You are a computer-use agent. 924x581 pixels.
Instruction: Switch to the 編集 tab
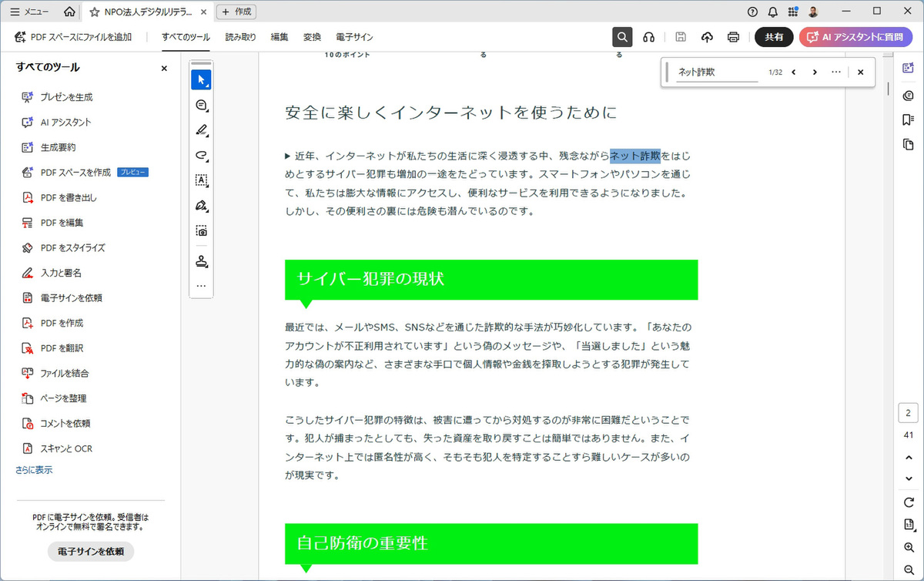pos(280,37)
